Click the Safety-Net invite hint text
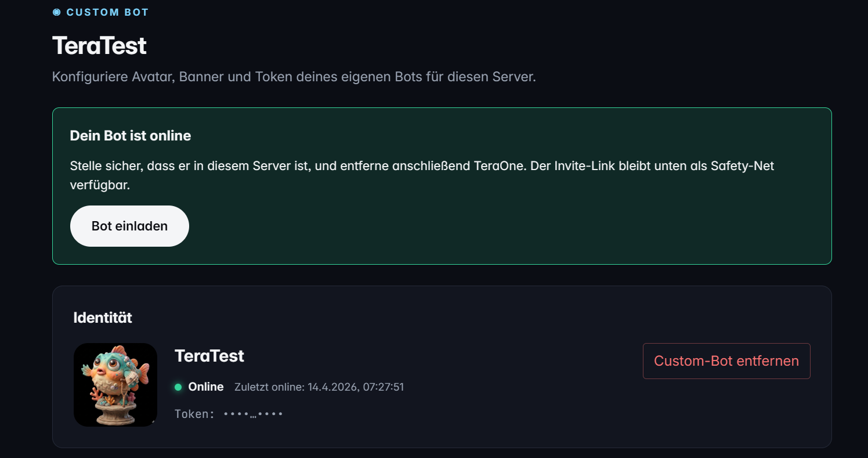This screenshot has height=458, width=868. tap(422, 175)
